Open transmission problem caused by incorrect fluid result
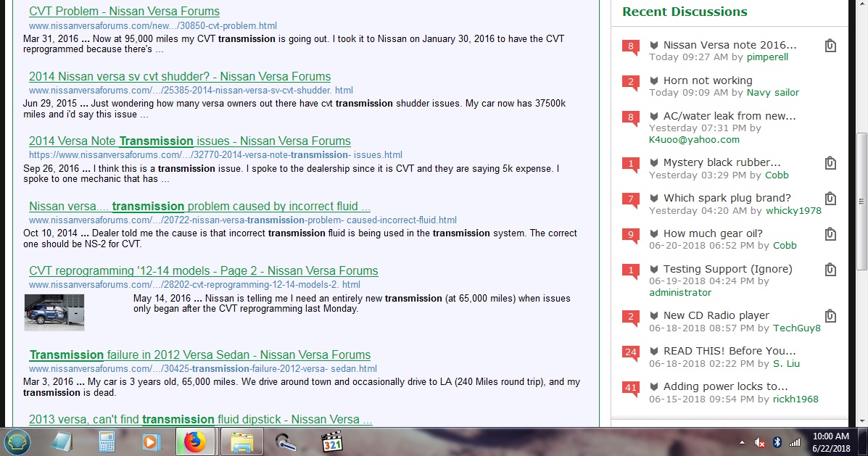Viewport: 868px width, 456px height. [x=200, y=207]
